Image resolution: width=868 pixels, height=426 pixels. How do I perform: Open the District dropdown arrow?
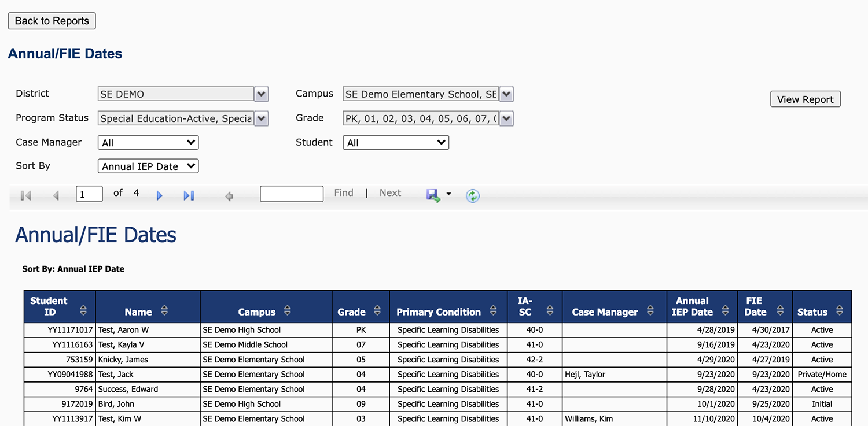261,94
